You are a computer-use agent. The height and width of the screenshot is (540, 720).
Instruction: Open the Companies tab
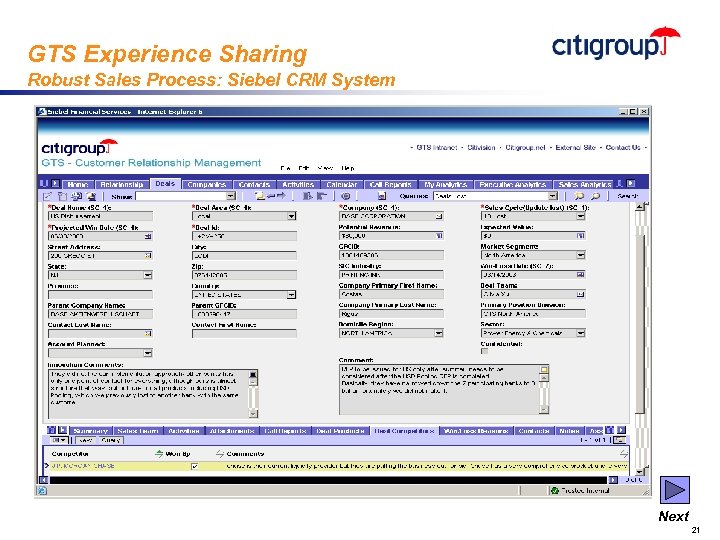pyautogui.click(x=207, y=184)
